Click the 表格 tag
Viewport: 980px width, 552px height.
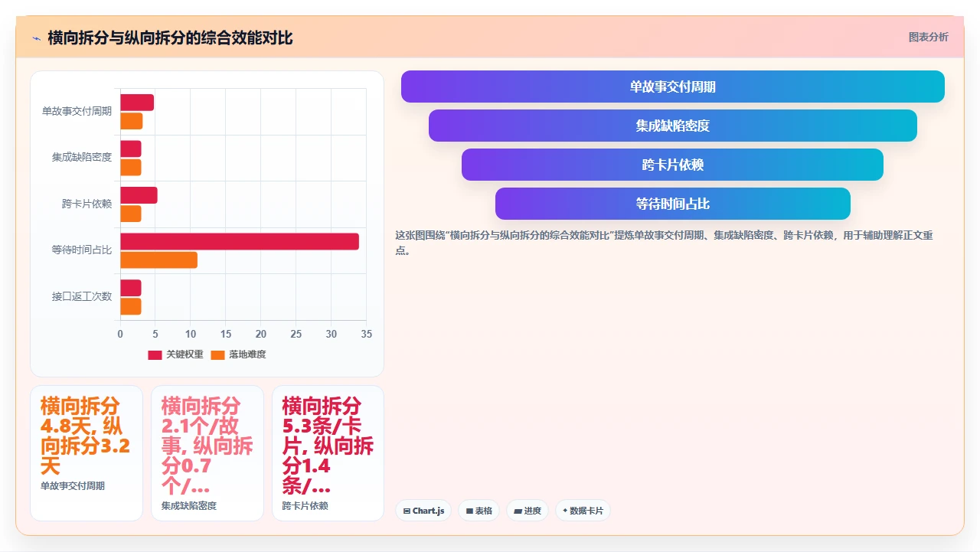(479, 511)
